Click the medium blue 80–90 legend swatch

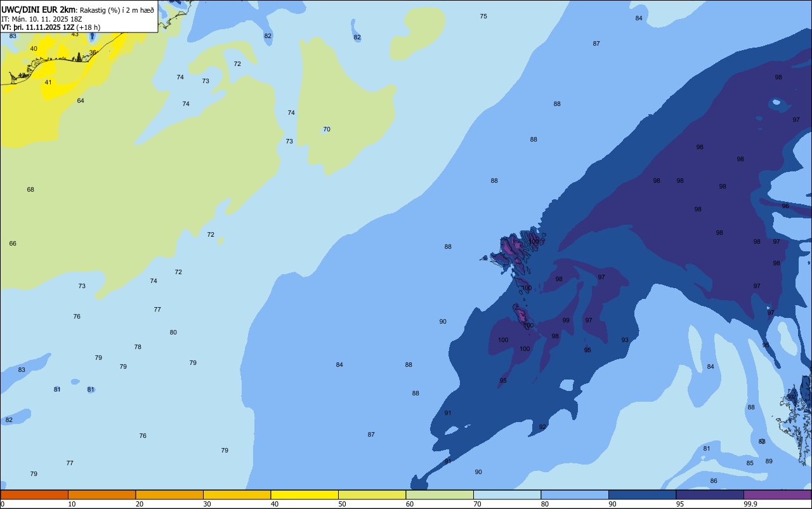click(575, 494)
